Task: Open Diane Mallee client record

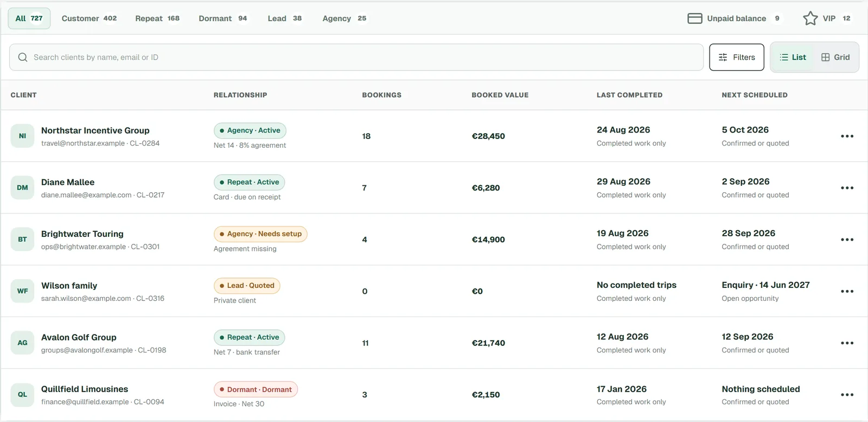Action: [68, 182]
